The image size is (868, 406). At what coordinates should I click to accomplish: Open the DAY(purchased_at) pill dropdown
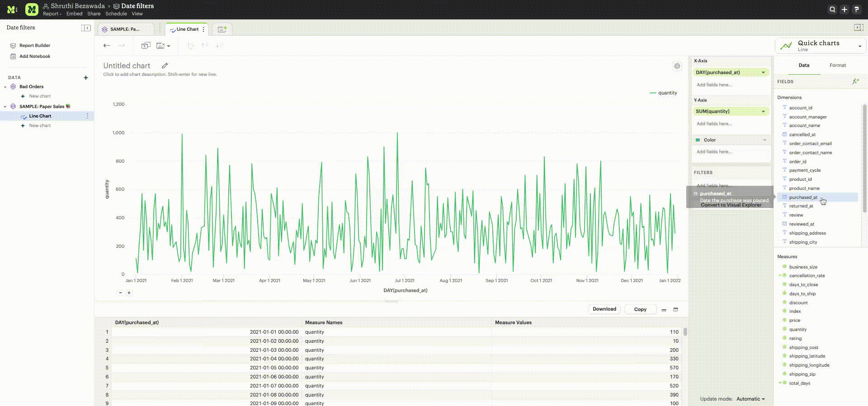(x=764, y=73)
